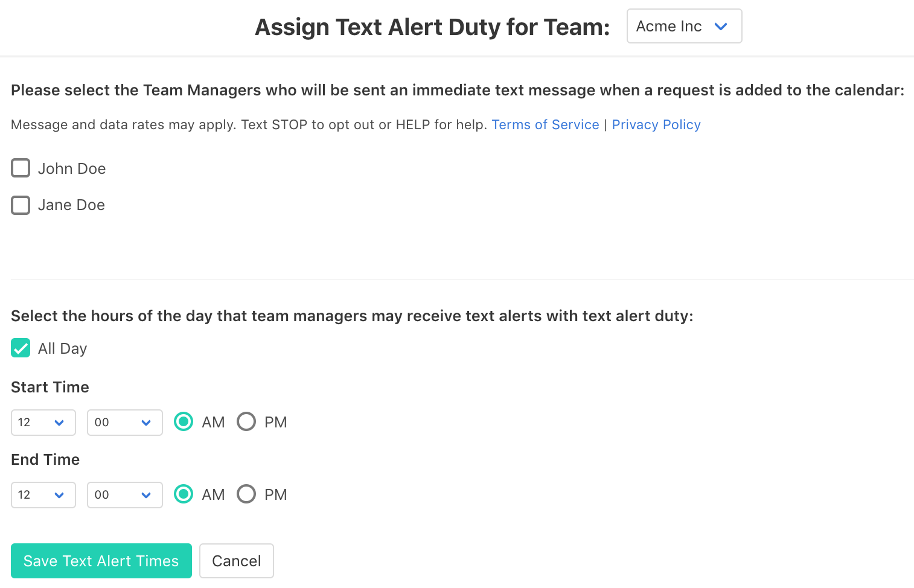Image resolution: width=914 pixels, height=588 pixels.
Task: Select AM for Start Time
Action: 184,421
